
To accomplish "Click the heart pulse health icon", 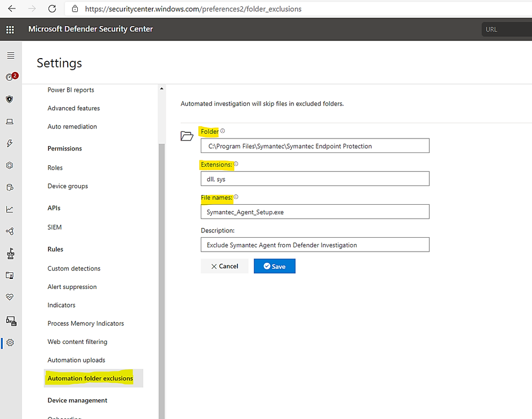I will pos(10,297).
